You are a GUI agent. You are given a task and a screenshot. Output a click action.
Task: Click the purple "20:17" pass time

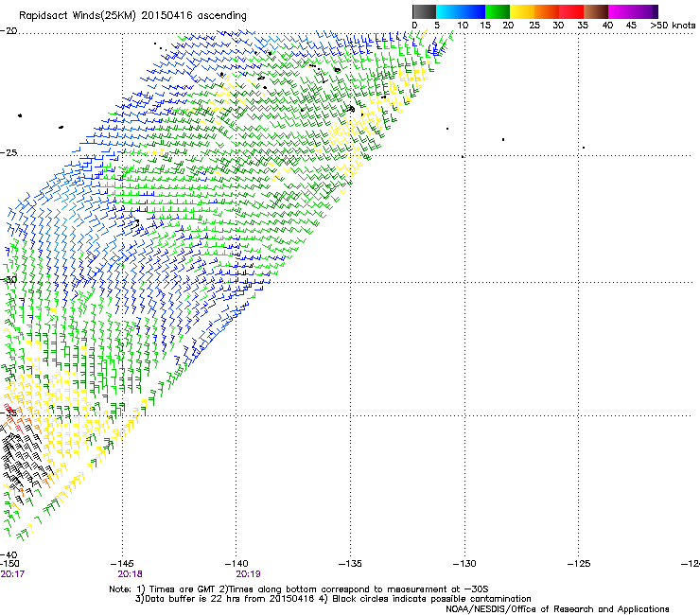[12, 574]
